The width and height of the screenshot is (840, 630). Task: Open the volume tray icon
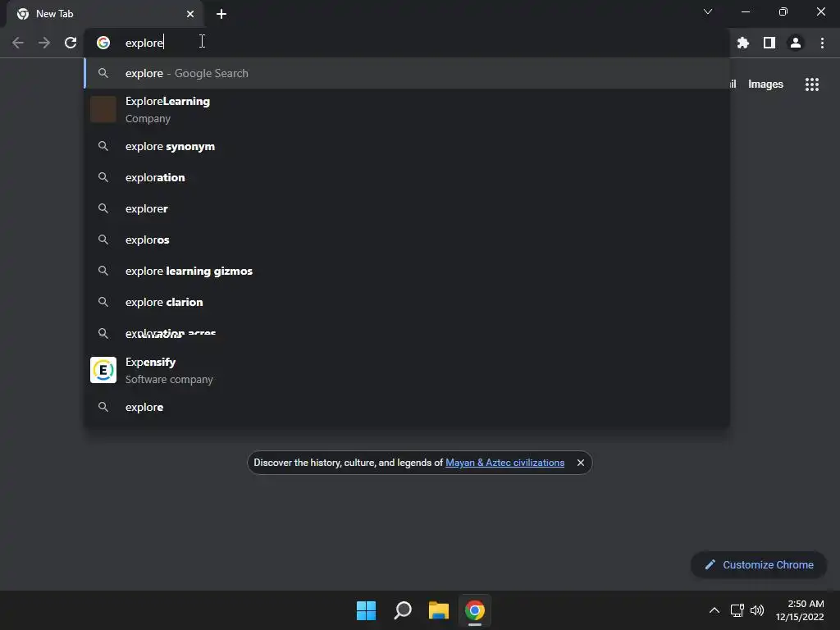pos(757,610)
